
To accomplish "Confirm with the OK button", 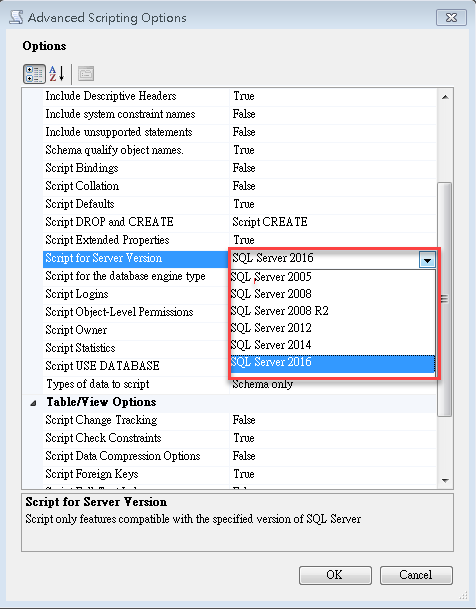I will [335, 575].
